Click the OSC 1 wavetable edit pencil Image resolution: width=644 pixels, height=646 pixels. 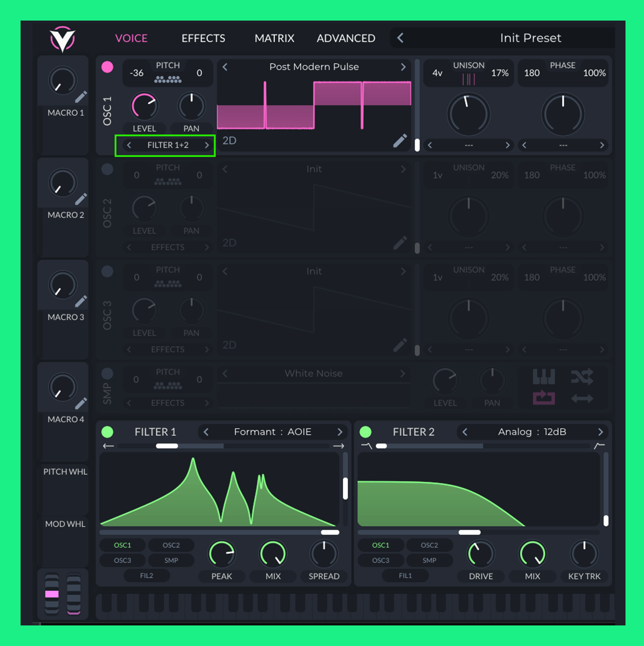pyautogui.click(x=400, y=140)
